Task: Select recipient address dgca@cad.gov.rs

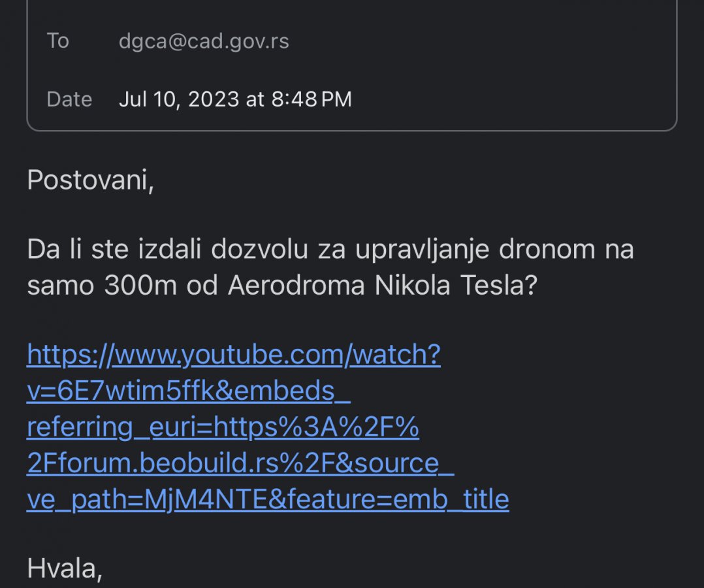Action: (204, 41)
